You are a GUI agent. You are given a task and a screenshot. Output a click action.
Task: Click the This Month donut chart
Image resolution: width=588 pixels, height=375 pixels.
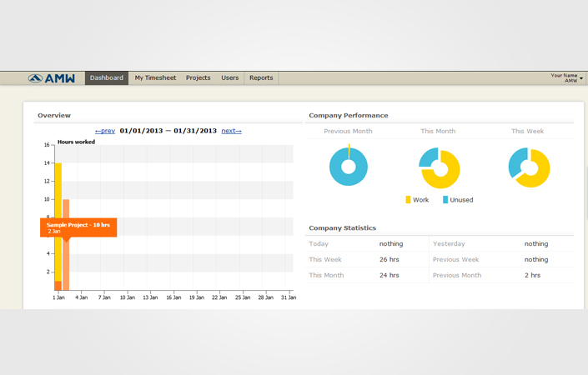click(440, 167)
